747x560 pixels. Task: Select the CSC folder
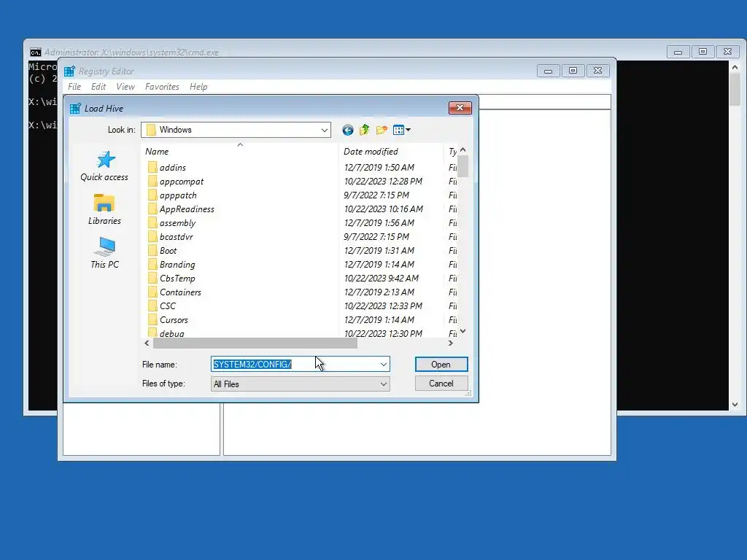tap(167, 306)
